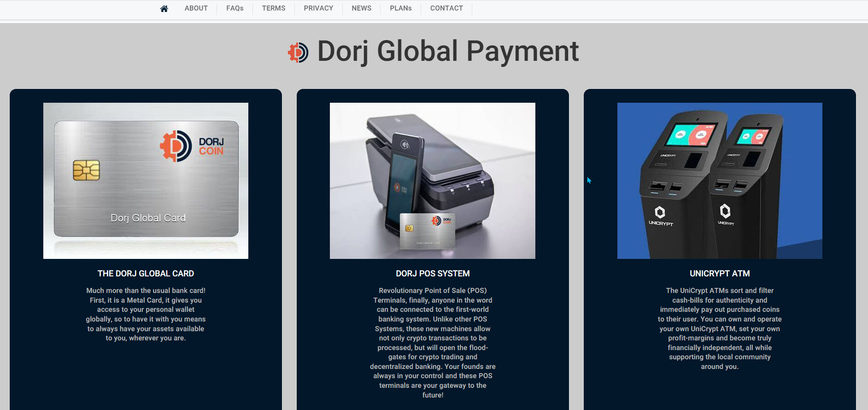Navigate to TERMS

[274, 8]
